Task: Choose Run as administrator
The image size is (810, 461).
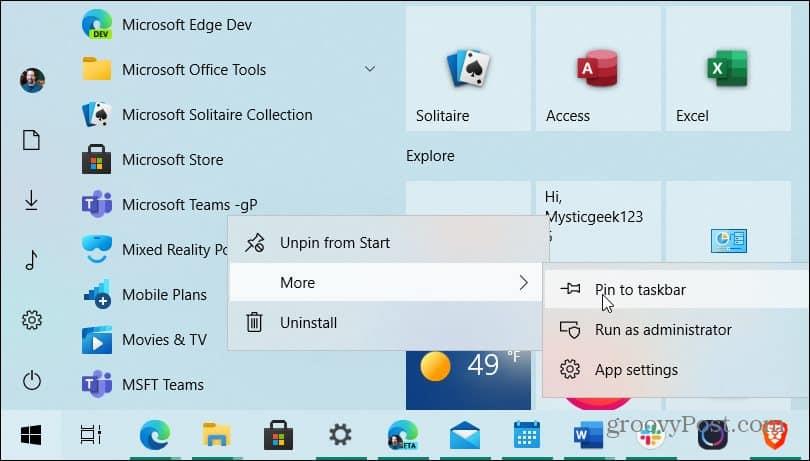Action: [x=662, y=330]
